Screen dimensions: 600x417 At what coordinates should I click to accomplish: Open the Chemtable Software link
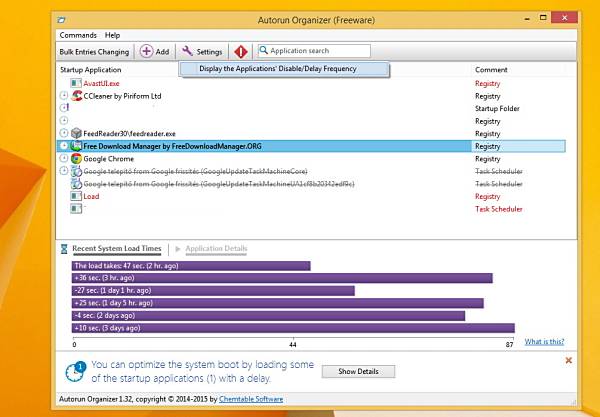[251, 399]
